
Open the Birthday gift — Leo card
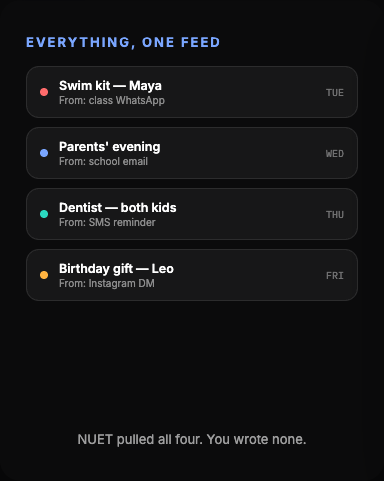click(192, 275)
